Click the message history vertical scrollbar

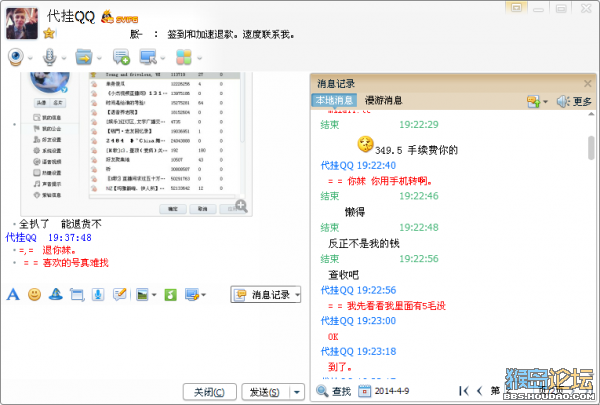click(591, 148)
